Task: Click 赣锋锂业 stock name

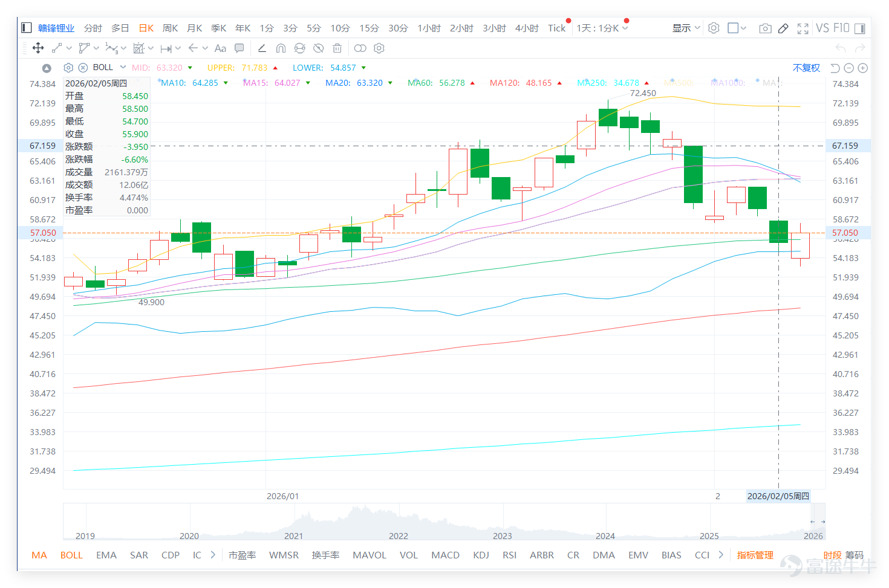Action: click(56, 28)
